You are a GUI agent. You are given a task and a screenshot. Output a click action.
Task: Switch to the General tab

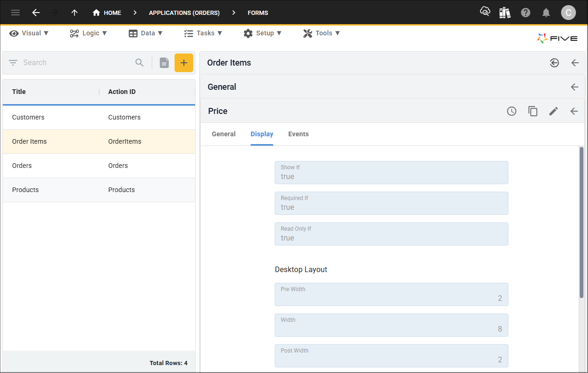coord(223,134)
